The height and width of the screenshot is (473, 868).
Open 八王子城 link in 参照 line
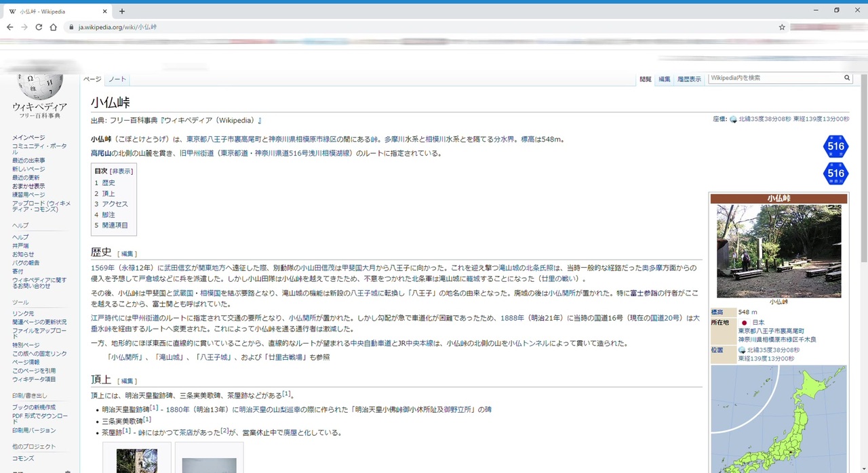pos(215,357)
